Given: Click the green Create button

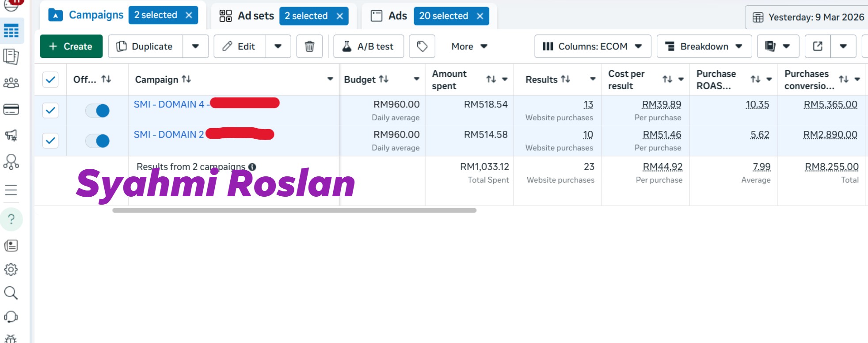Looking at the screenshot, I should click(71, 46).
